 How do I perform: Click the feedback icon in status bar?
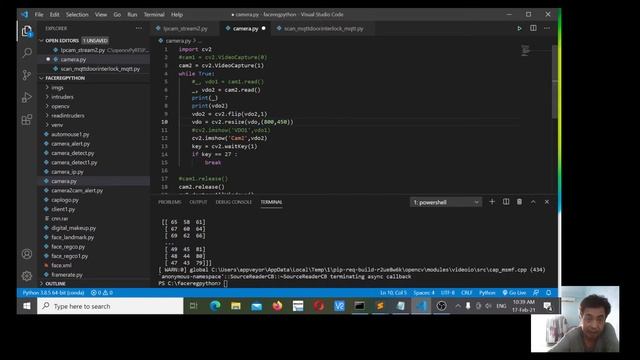[536, 293]
